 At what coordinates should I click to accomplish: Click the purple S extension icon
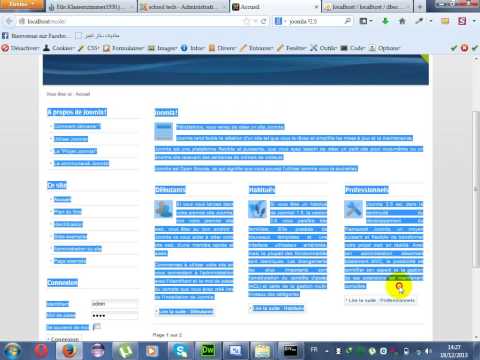(462, 21)
